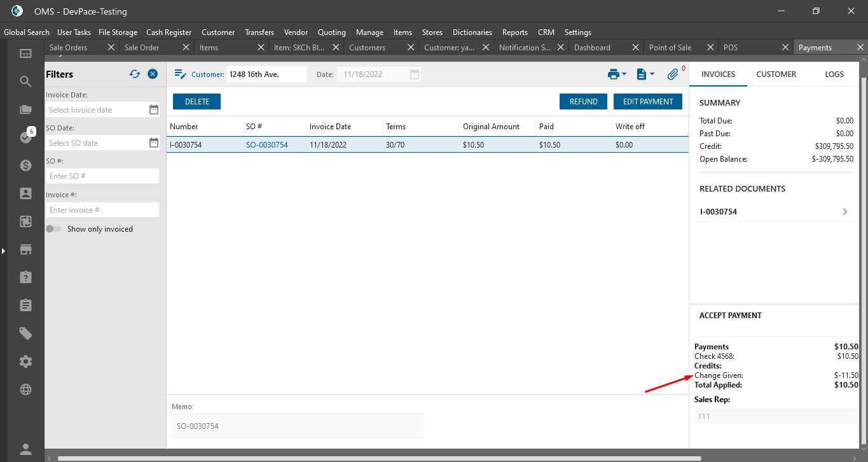Click the dollar sign sidebar icon
Viewport: 868px width, 462px height.
pos(25,165)
